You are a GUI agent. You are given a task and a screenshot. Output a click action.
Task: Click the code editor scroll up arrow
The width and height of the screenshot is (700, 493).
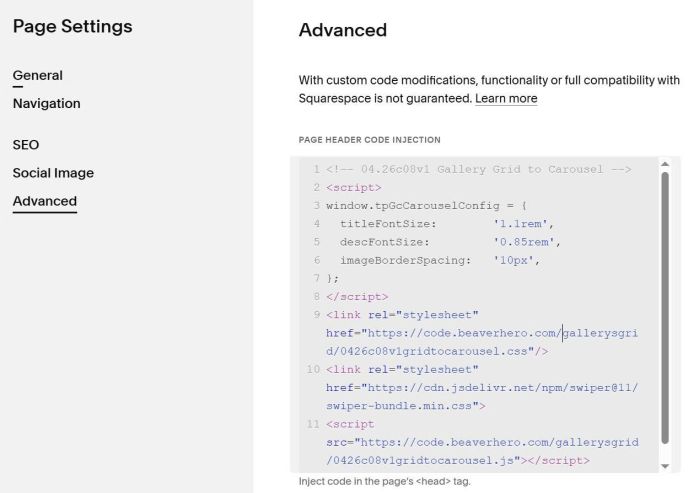(x=665, y=164)
